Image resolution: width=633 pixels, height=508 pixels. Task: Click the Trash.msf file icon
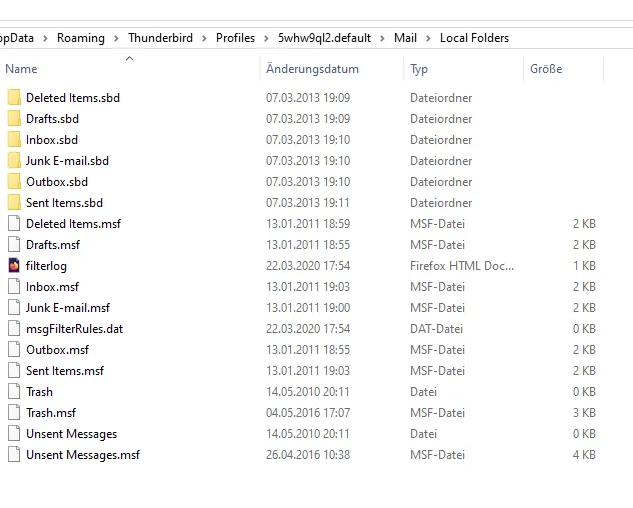[14, 413]
